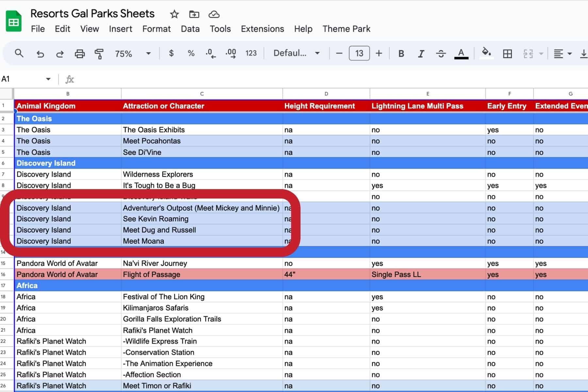Open the 123 number formats menu
Image resolution: width=588 pixels, height=392 pixels.
pos(251,53)
